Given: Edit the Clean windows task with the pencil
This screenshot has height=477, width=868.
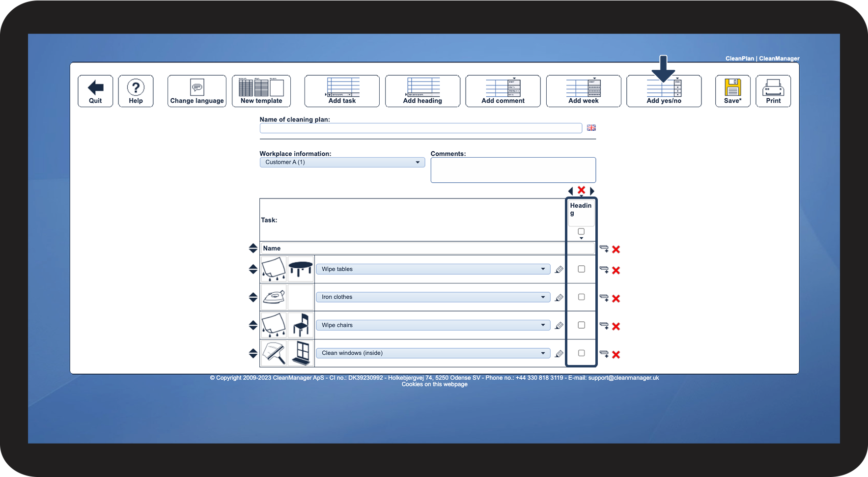Looking at the screenshot, I should (559, 353).
